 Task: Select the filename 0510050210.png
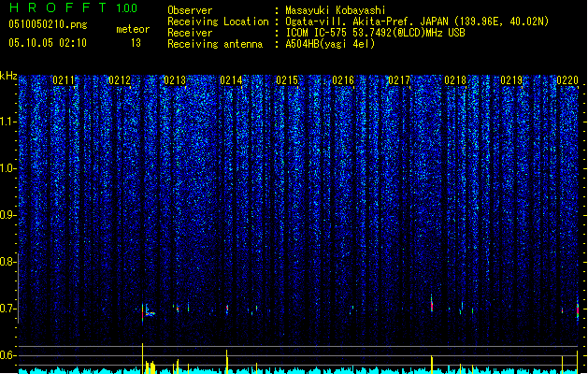click(48, 24)
